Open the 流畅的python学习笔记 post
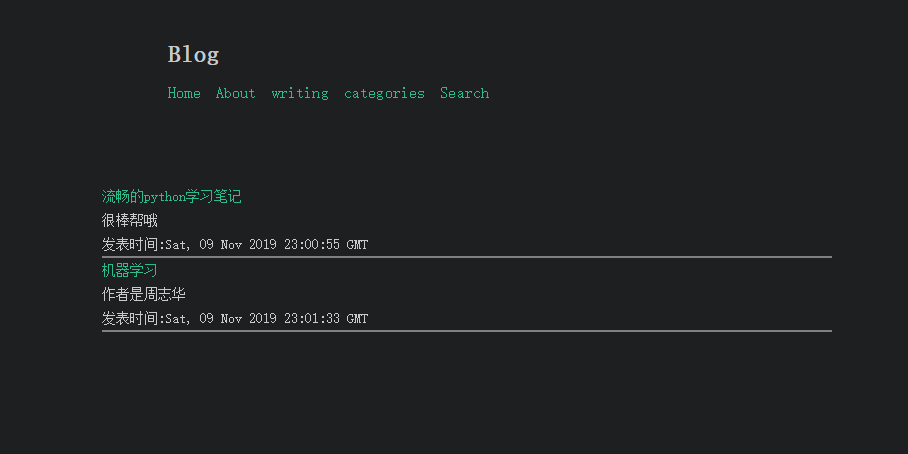This screenshot has height=454, width=908. [x=171, y=197]
